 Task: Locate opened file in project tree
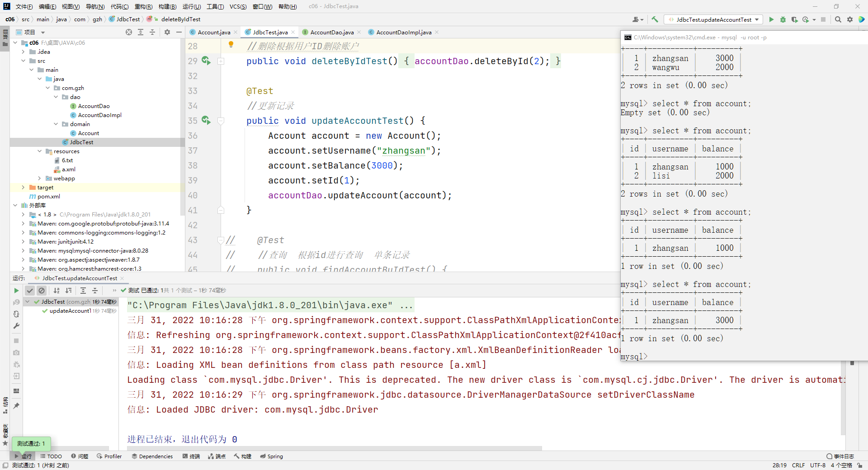click(129, 32)
